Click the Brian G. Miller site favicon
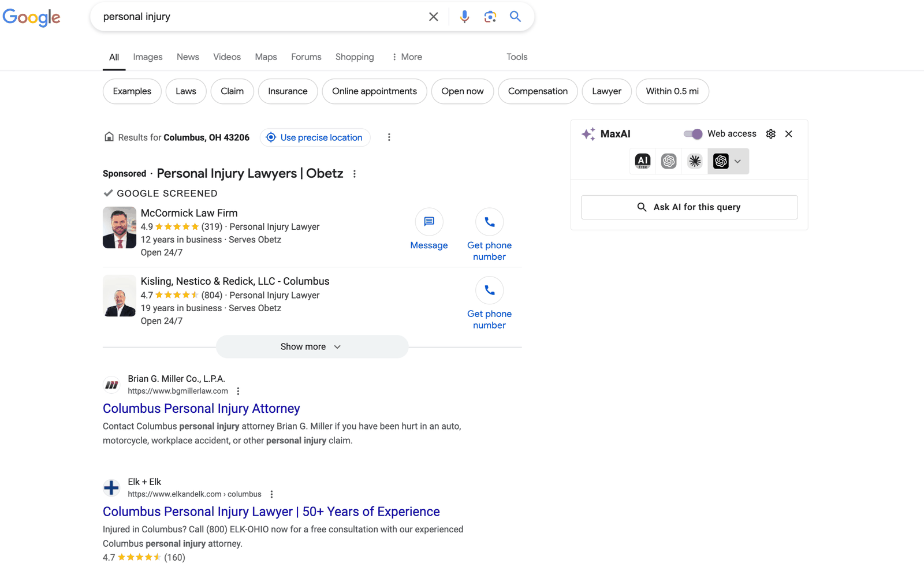 [111, 385]
